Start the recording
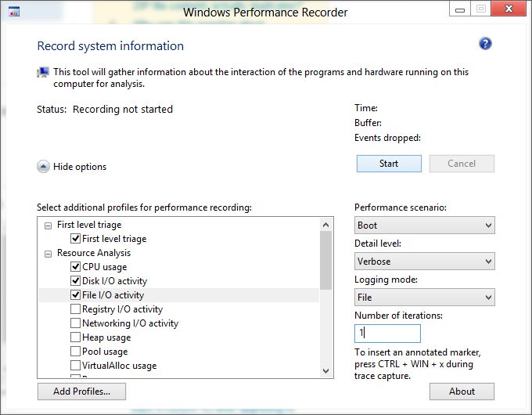The height and width of the screenshot is (415, 532). click(389, 164)
